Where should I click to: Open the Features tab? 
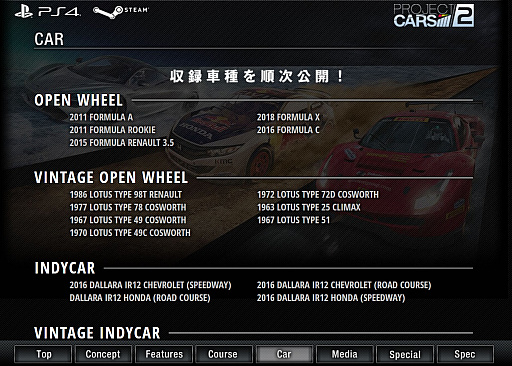pos(164,354)
